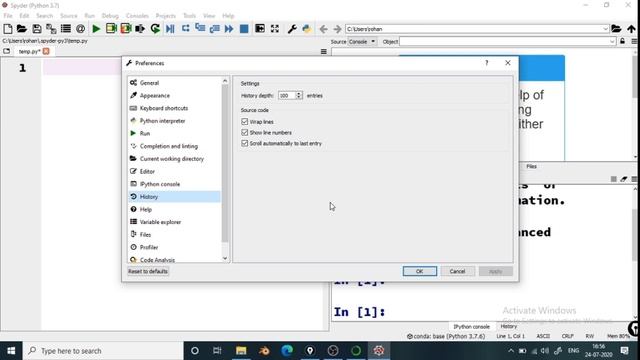The height and width of the screenshot is (360, 640).
Task: Open the Consoles menu
Action: click(137, 16)
